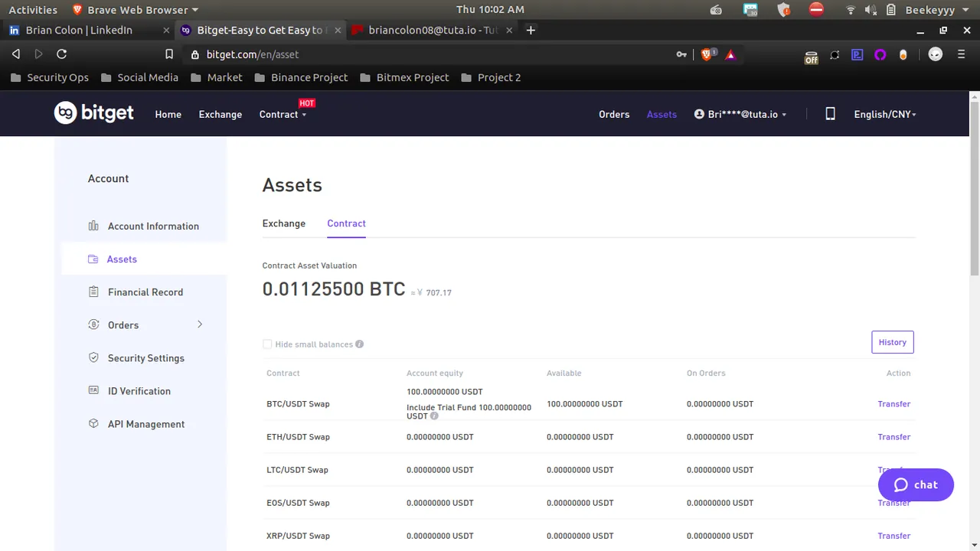The image size is (980, 551).
Task: Close the Bitget browser tab
Action: point(338,30)
